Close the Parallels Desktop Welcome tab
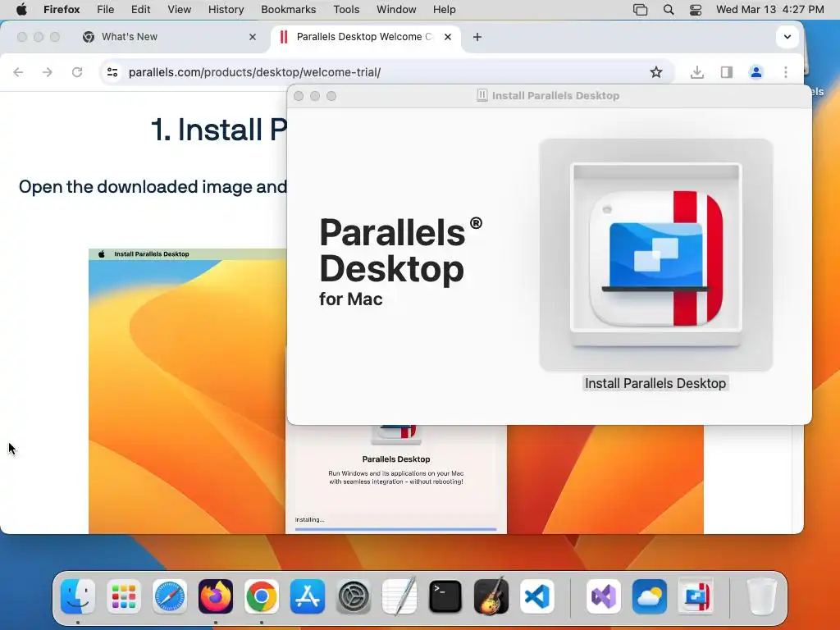This screenshot has width=840, height=630. pyautogui.click(x=448, y=37)
